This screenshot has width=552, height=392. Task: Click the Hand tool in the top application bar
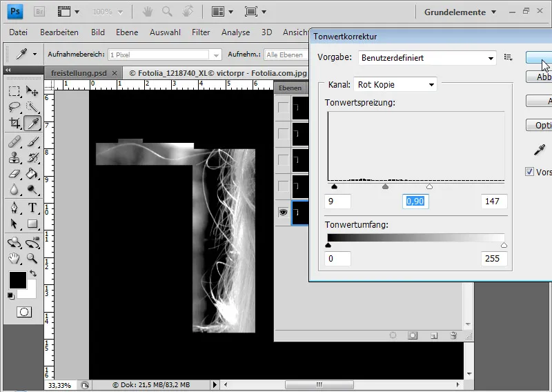pyautogui.click(x=147, y=12)
